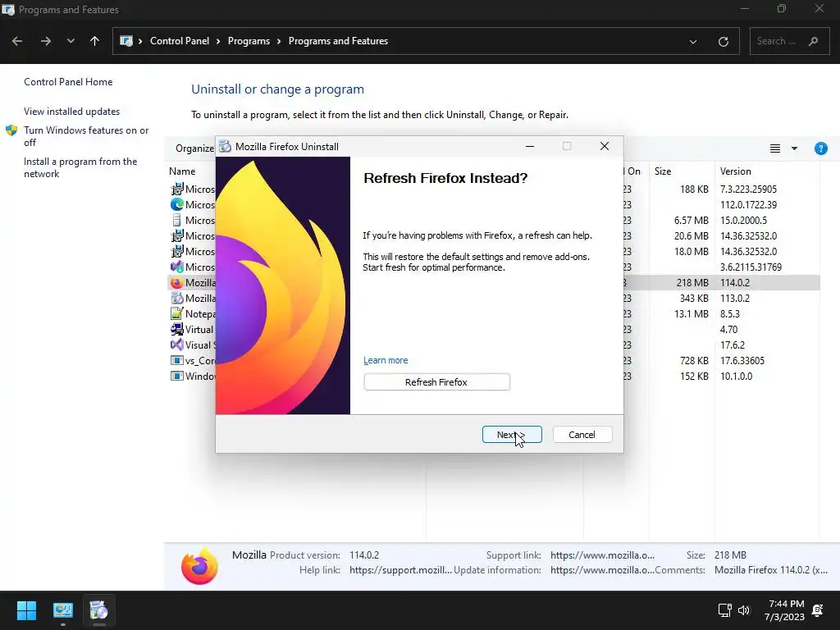Select Programs in the breadcrumb path
The image size is (840, 630).
pyautogui.click(x=249, y=41)
